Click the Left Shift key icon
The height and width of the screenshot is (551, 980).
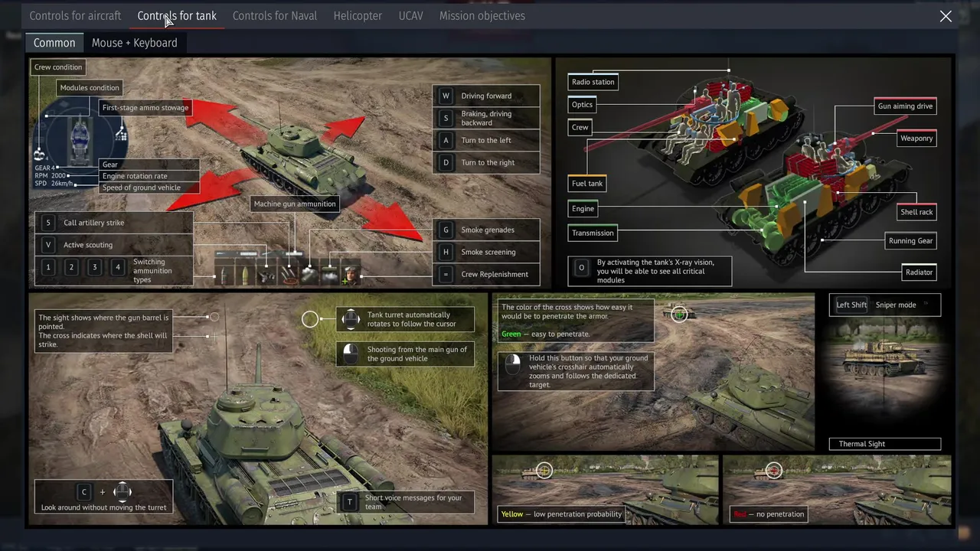coord(851,305)
